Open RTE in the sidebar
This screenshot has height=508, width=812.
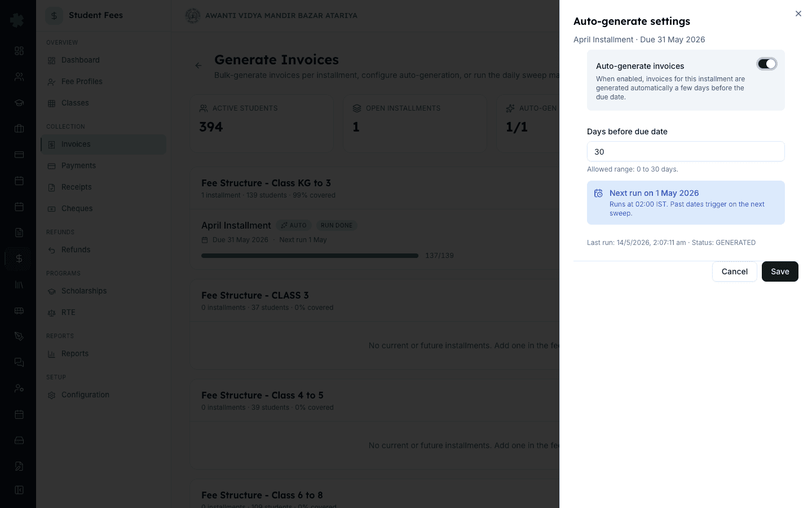[103, 313]
